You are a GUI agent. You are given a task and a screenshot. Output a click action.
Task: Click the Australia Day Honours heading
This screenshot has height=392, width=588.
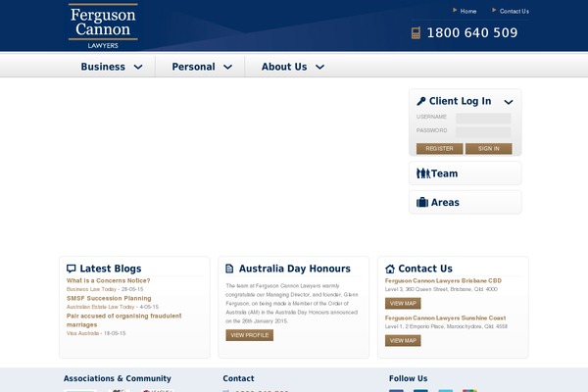tap(295, 269)
